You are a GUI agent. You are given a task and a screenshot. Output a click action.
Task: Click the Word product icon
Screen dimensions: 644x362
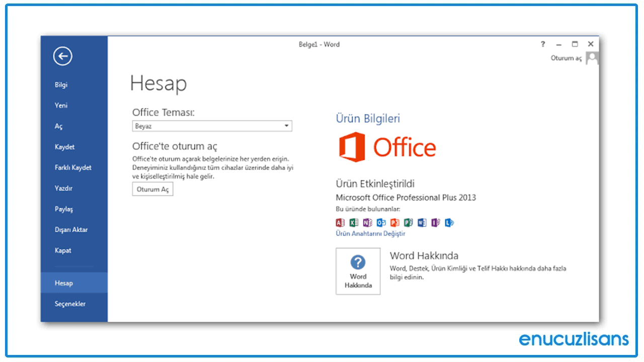(x=422, y=223)
